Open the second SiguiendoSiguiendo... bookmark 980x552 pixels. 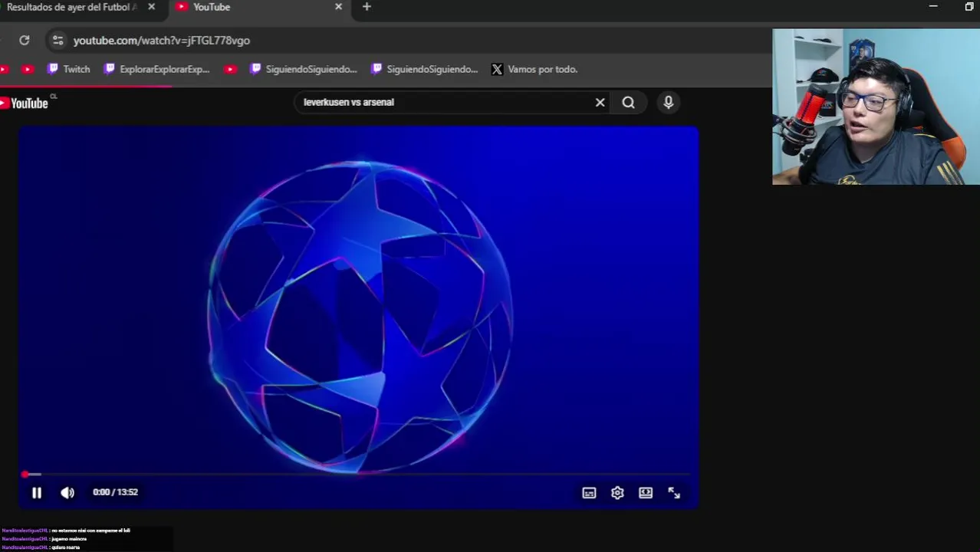424,69
